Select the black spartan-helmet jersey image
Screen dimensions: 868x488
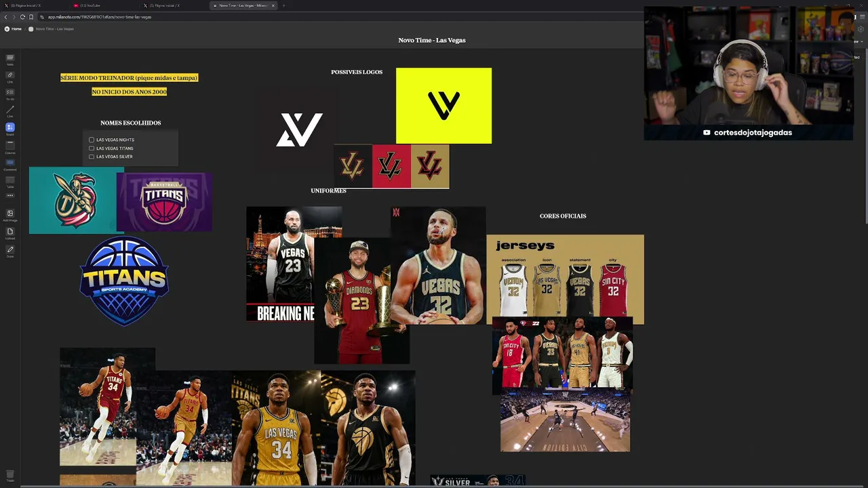tap(368, 428)
